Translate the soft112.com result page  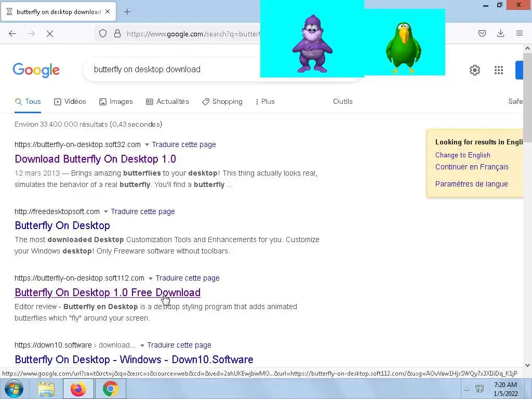(x=188, y=278)
